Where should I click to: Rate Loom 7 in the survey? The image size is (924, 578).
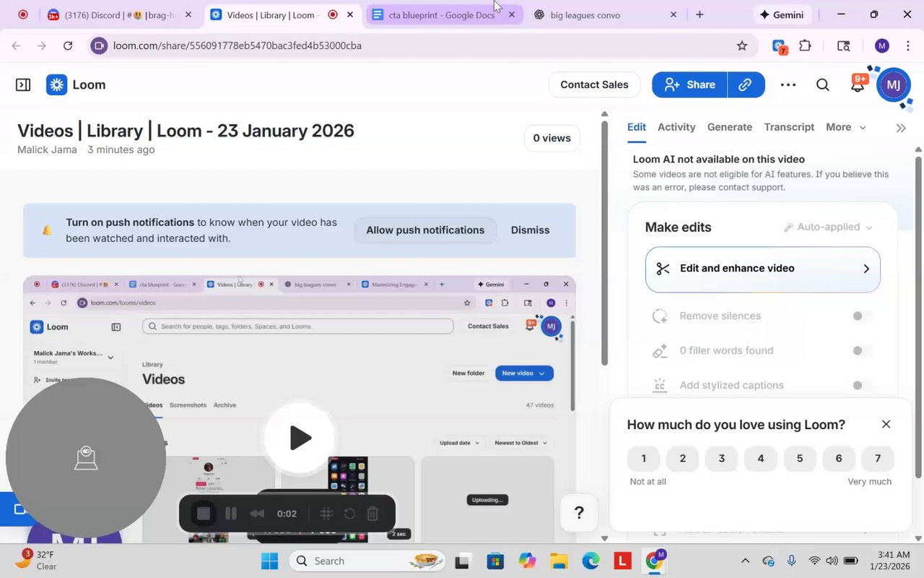(x=878, y=458)
